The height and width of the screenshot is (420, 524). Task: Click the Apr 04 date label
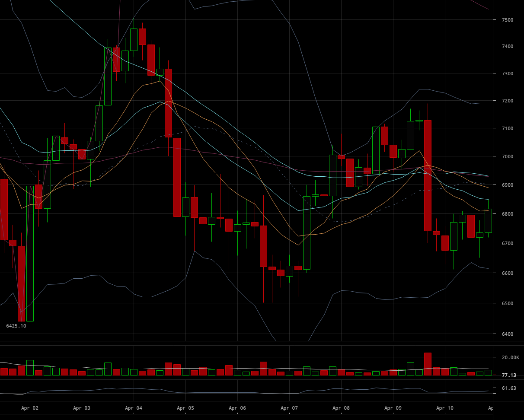click(x=134, y=408)
